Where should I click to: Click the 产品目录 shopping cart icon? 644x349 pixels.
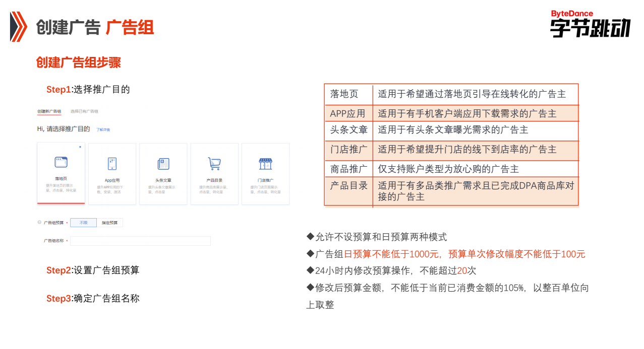[x=214, y=163]
